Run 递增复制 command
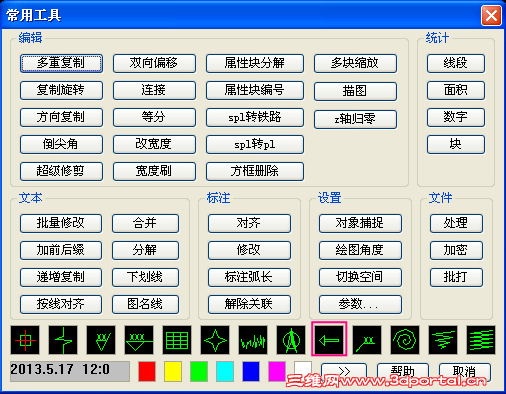 coord(61,277)
